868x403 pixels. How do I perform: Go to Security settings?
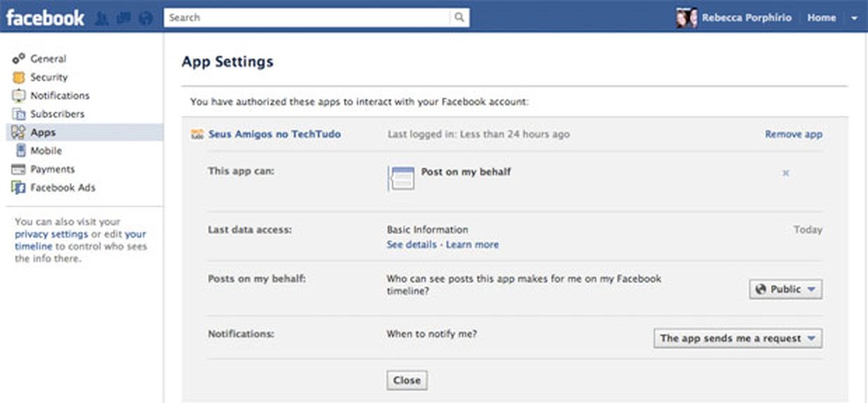(x=49, y=78)
